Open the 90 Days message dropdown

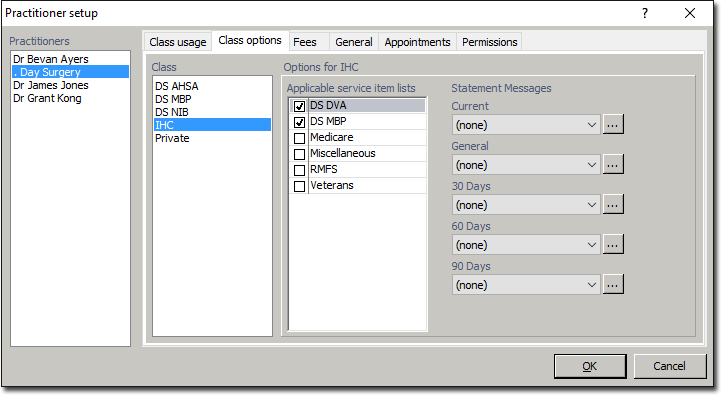(x=526, y=285)
